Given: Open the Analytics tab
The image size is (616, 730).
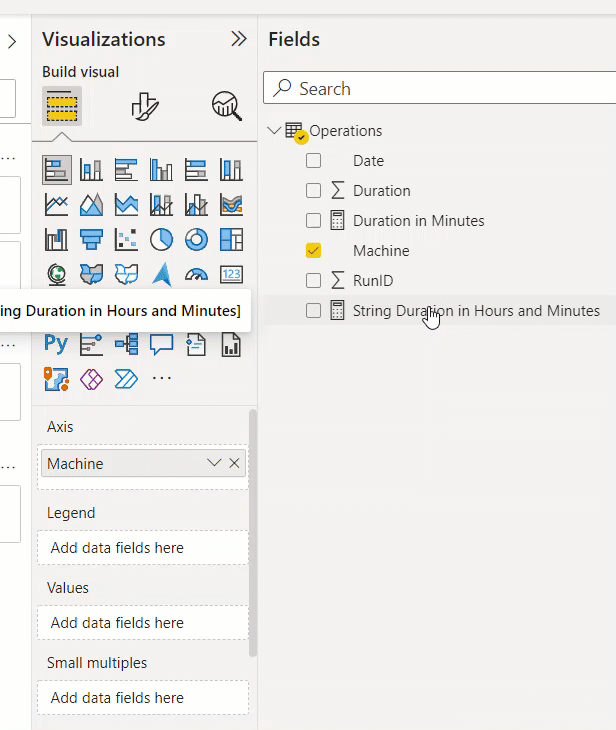Looking at the screenshot, I should pos(227,105).
